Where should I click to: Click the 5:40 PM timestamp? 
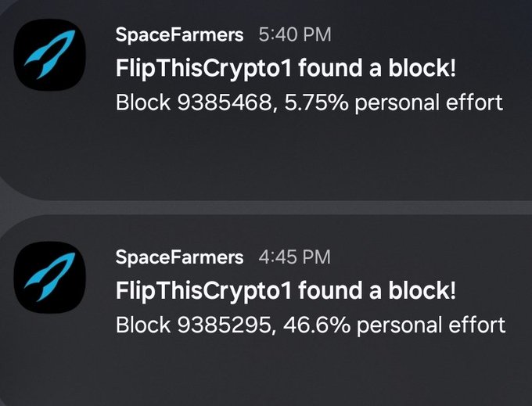[x=294, y=35]
